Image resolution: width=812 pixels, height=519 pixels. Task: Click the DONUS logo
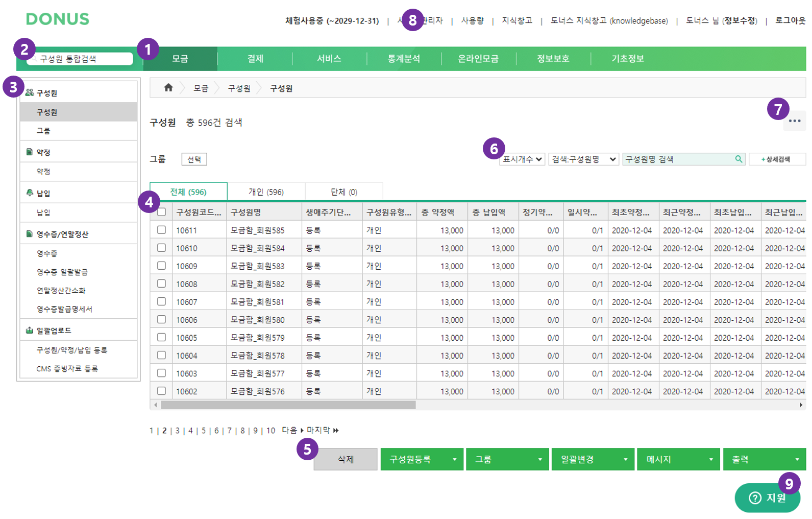pos(58,19)
